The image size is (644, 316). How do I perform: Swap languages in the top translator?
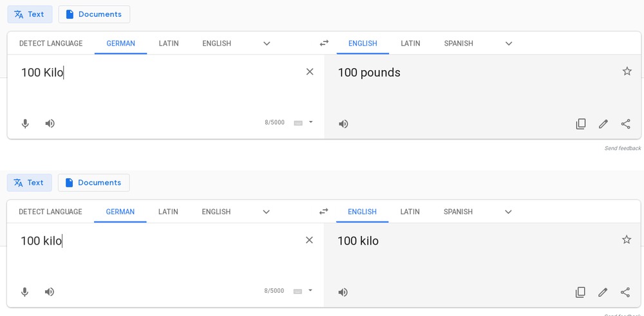point(324,43)
